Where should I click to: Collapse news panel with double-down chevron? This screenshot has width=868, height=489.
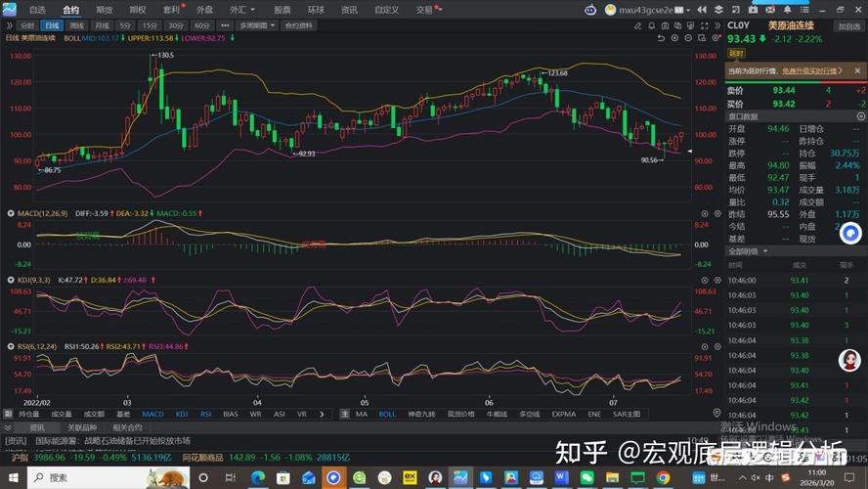(x=8, y=427)
